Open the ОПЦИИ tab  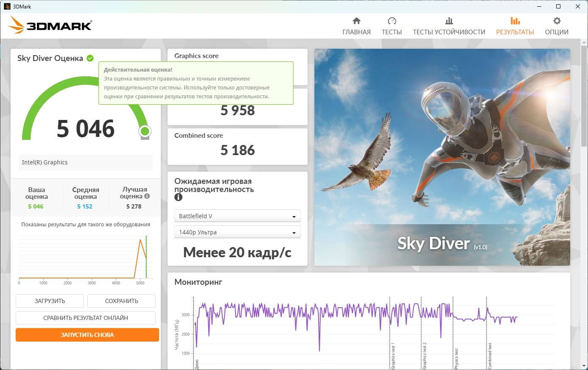pos(557,26)
